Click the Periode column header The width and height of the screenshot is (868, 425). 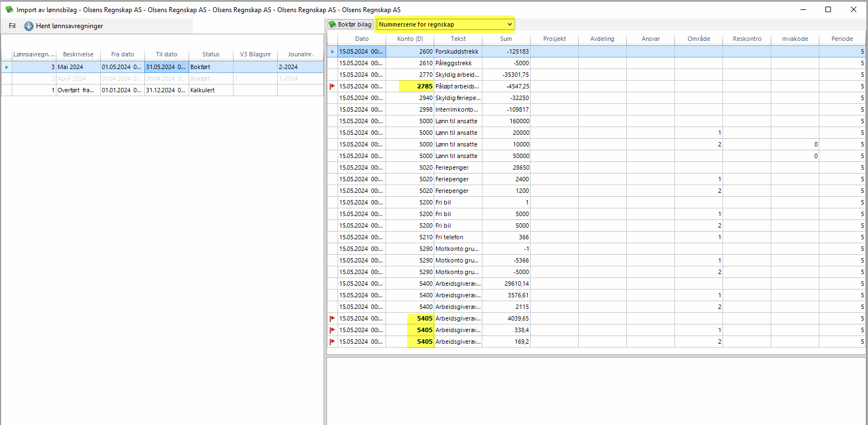(842, 39)
